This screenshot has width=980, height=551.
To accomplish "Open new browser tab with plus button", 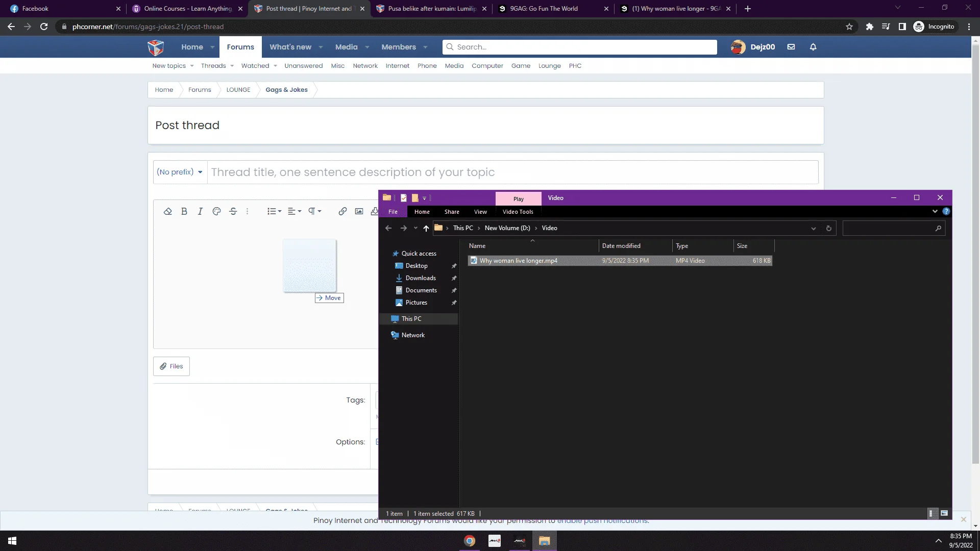I will pyautogui.click(x=748, y=9).
